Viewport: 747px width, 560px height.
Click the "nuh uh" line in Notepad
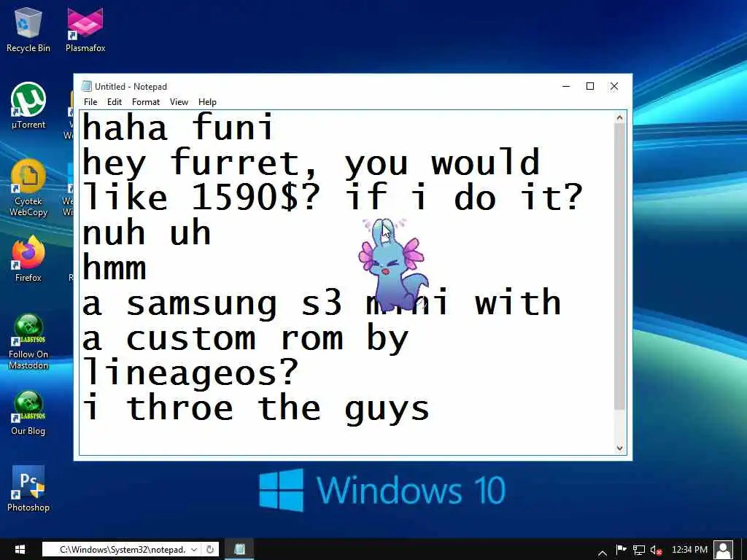[146, 233]
